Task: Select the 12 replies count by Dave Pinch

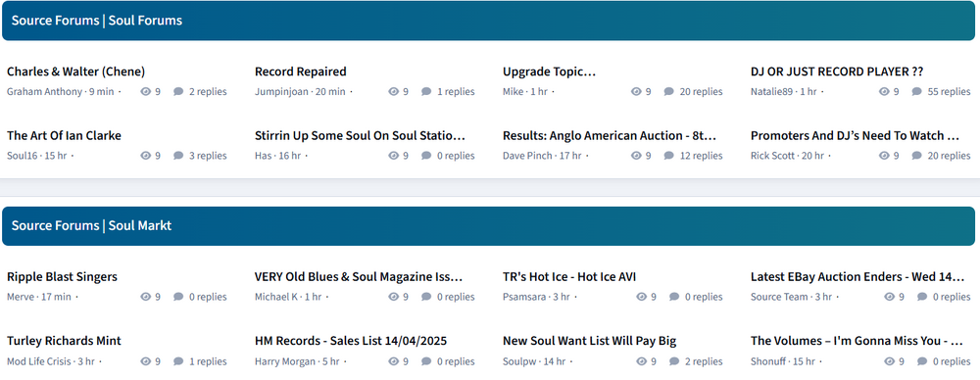Action: click(702, 156)
